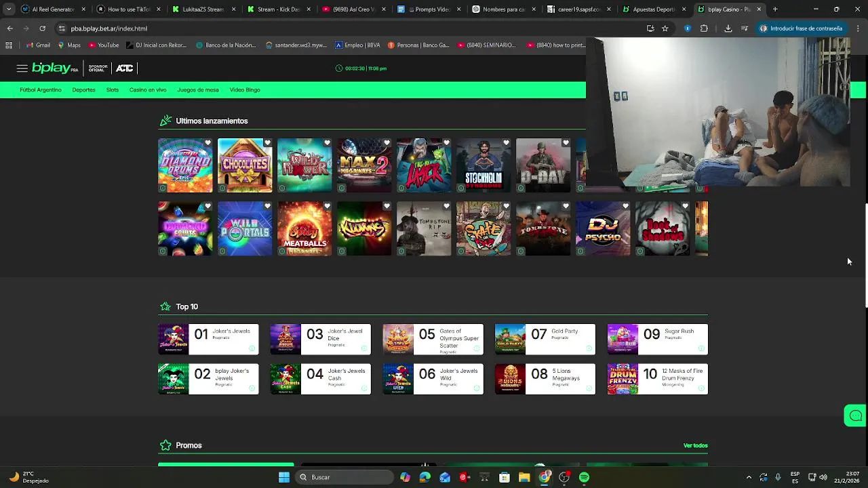
Task: Open the Windows Start menu
Action: click(284, 477)
